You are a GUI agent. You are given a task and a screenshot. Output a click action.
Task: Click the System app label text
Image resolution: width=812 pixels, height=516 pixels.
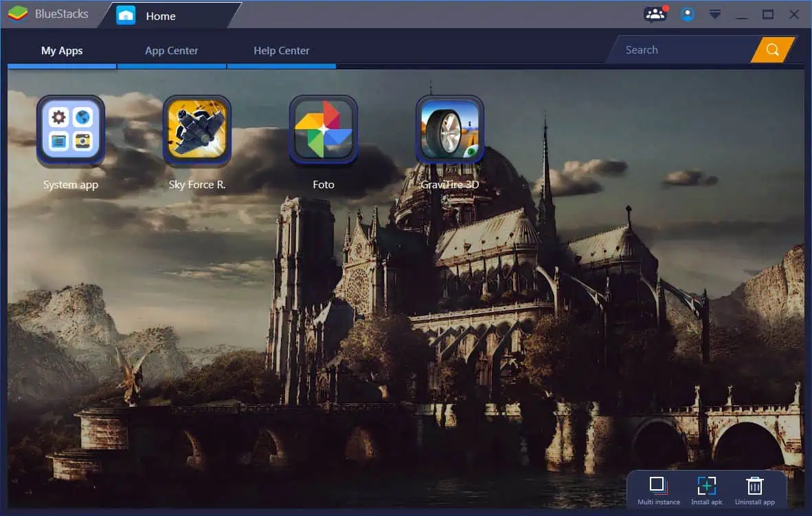click(x=71, y=185)
